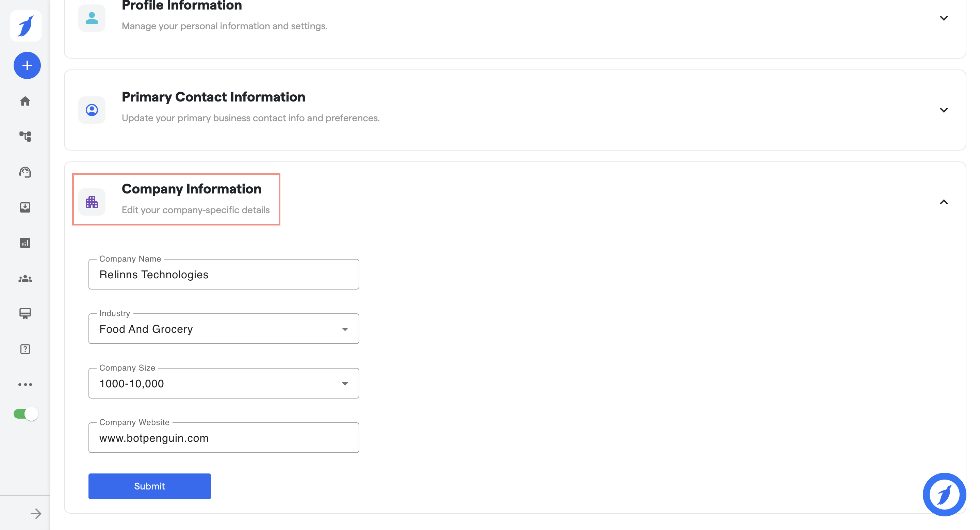Image resolution: width=980 pixels, height=530 pixels.
Task: Open the help question mark icon
Action: 25,349
